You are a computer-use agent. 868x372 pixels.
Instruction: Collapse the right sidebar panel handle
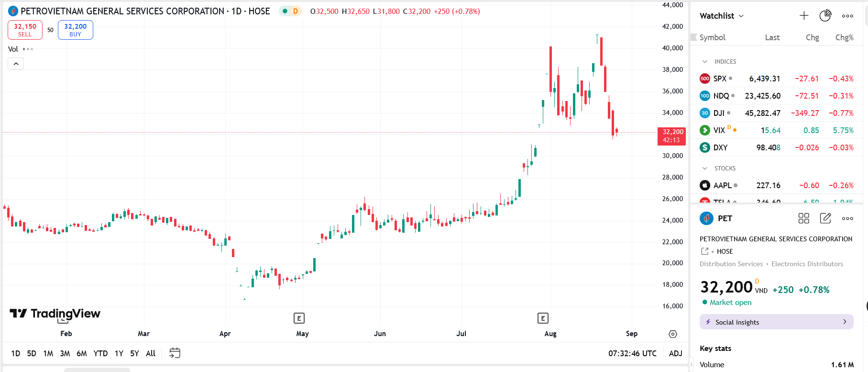(691, 364)
